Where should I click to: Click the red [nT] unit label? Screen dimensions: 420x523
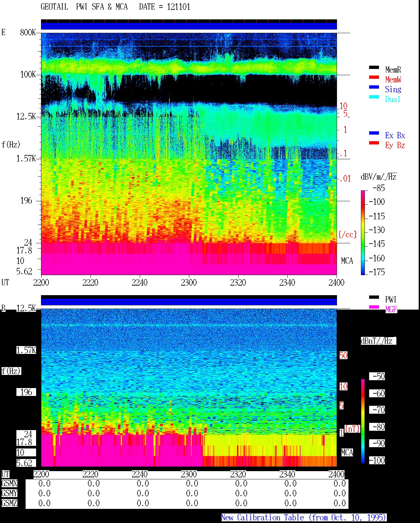[x=352, y=429]
